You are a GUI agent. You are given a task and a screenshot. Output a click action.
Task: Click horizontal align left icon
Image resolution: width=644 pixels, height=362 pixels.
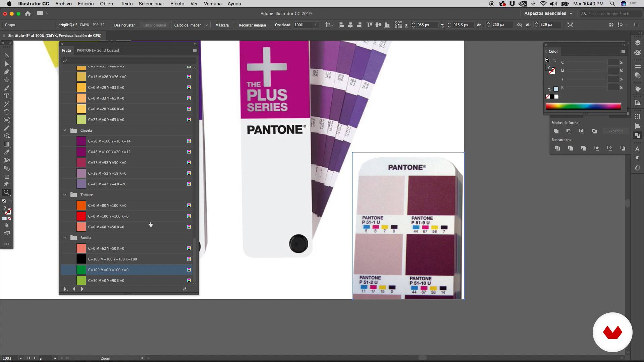click(341, 25)
